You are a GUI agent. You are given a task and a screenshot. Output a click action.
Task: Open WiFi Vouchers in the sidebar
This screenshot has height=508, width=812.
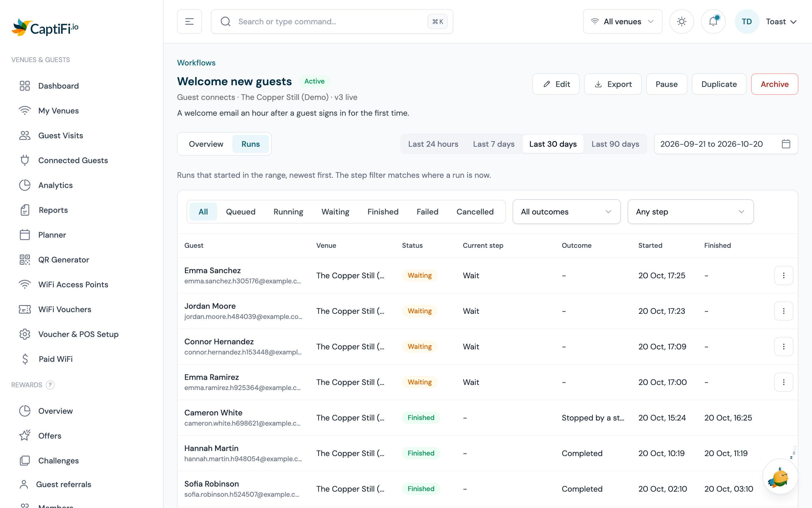coord(81,309)
